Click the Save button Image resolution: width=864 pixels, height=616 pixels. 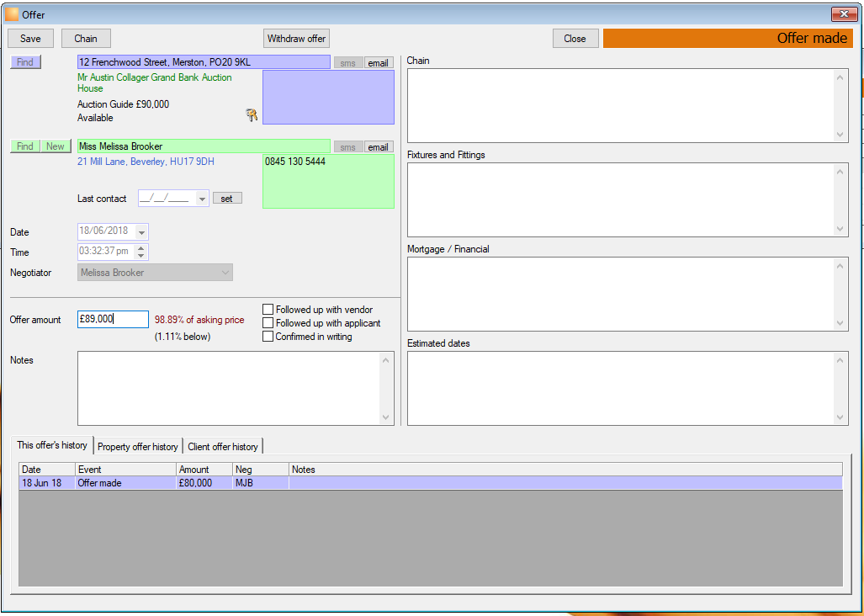pos(30,39)
